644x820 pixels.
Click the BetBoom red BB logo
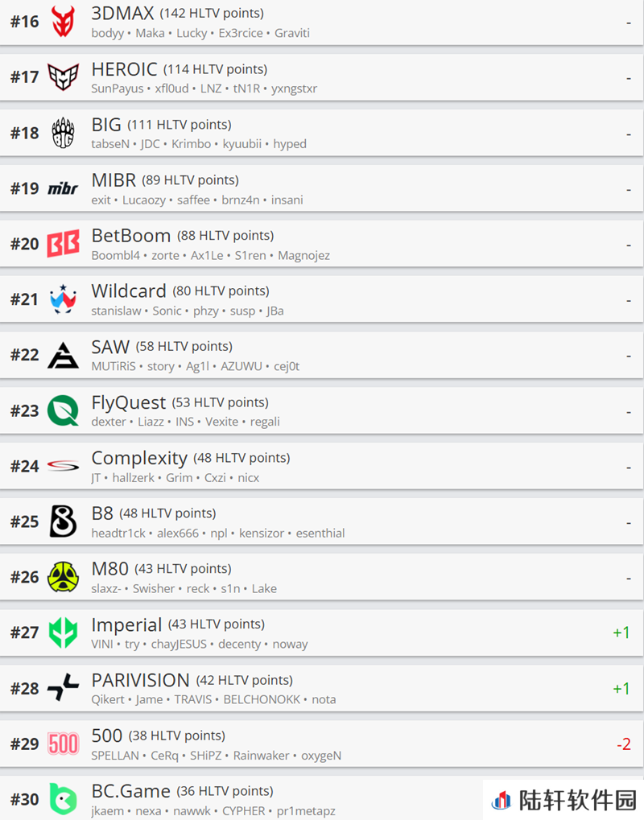63,244
